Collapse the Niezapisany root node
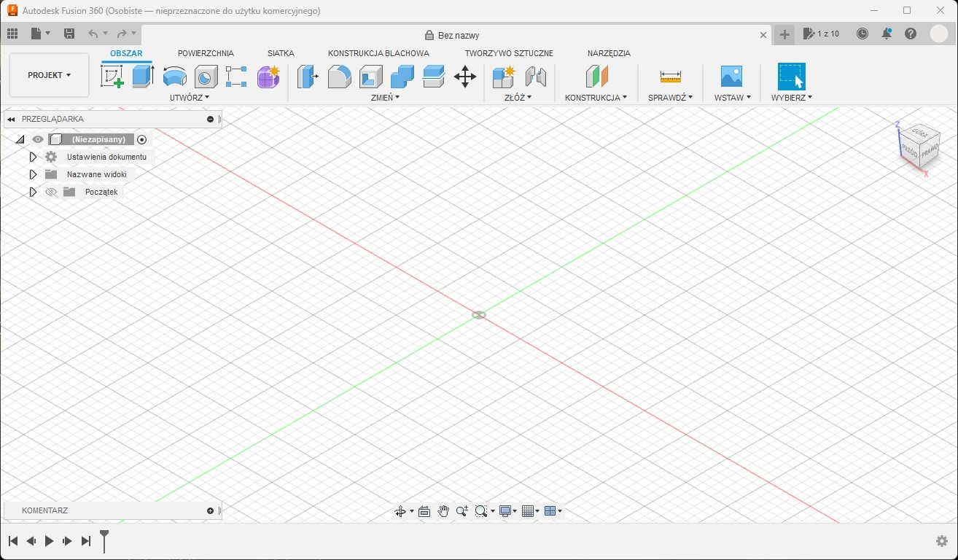 pyautogui.click(x=20, y=139)
